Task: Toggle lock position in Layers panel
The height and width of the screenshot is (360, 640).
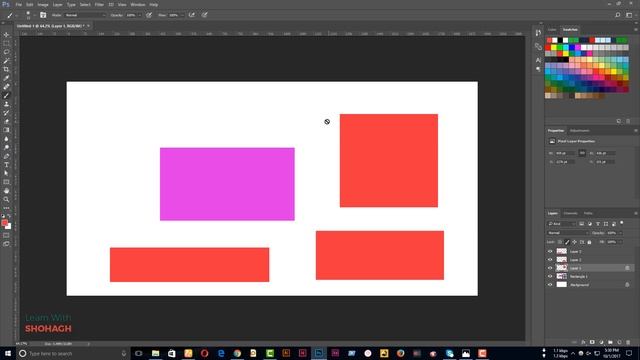Action: [575, 242]
